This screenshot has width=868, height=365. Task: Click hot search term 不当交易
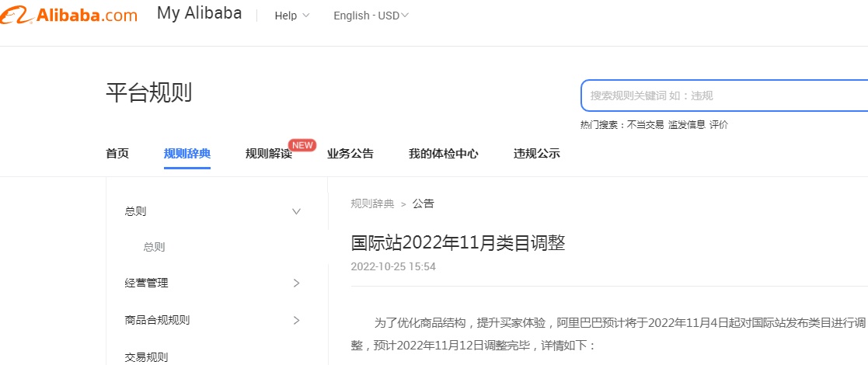(645, 125)
